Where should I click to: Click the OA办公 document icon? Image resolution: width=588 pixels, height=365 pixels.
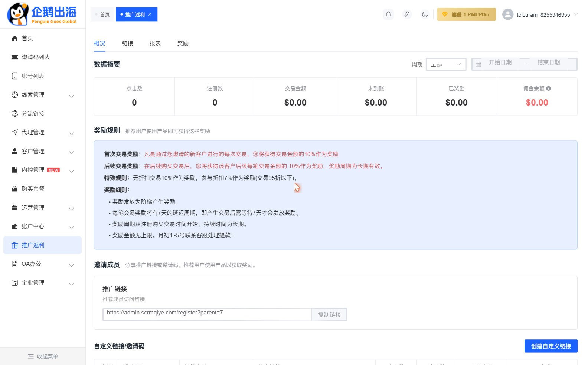(x=14, y=264)
